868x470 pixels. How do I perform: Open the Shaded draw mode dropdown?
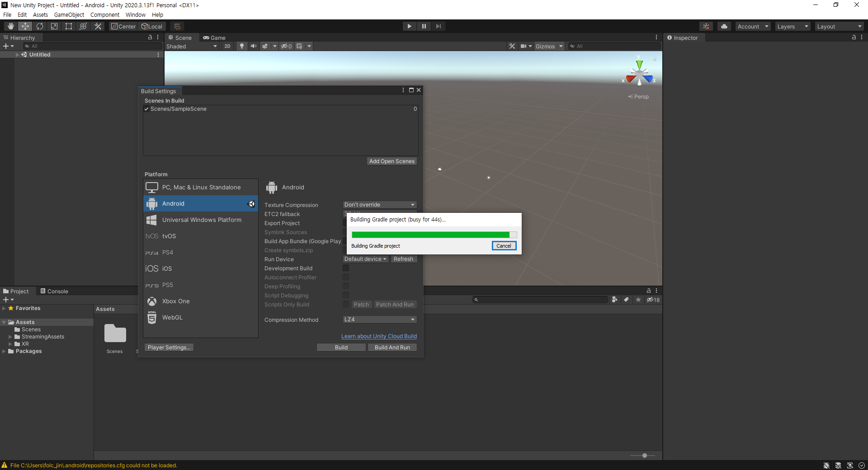[x=192, y=46]
